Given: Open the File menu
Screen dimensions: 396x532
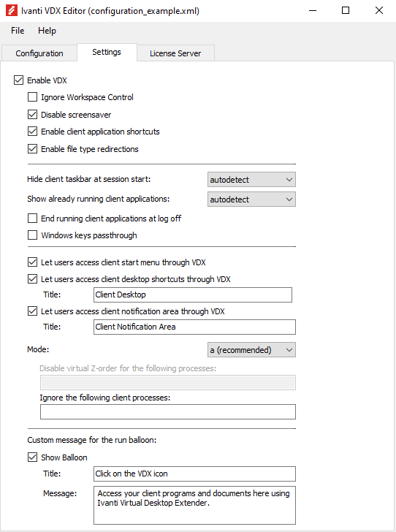Looking at the screenshot, I should 18,31.
